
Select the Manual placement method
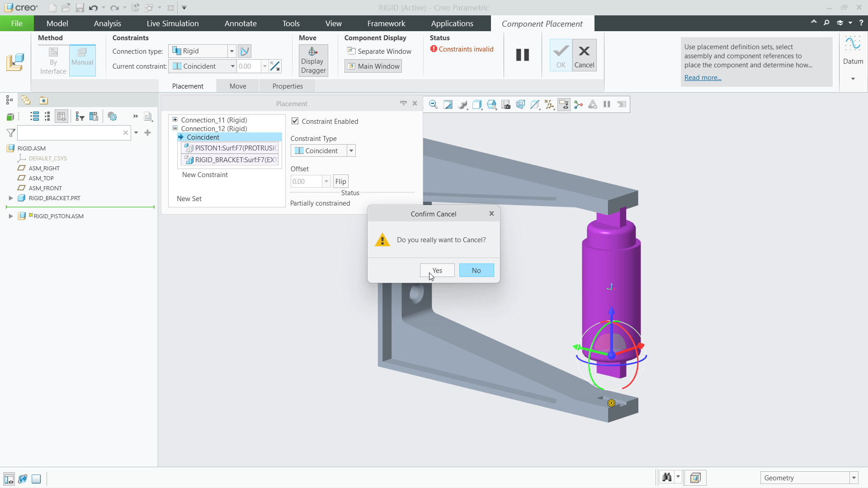coord(82,60)
